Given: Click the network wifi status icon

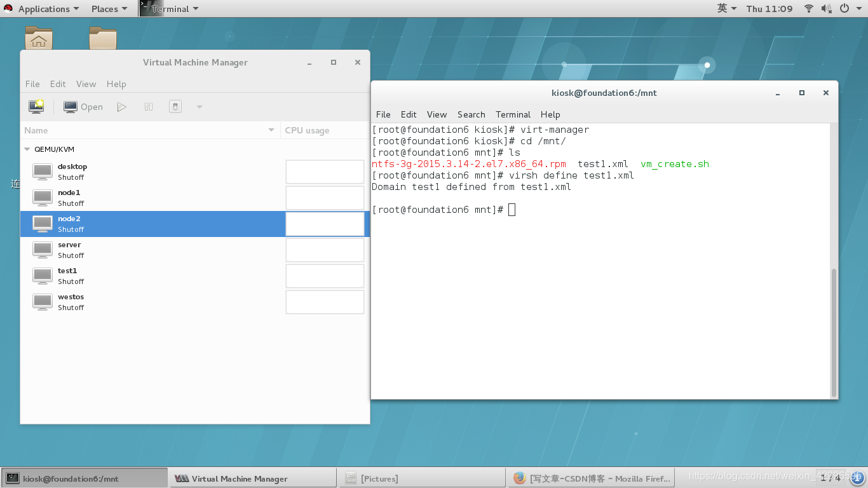Looking at the screenshot, I should (809, 9).
